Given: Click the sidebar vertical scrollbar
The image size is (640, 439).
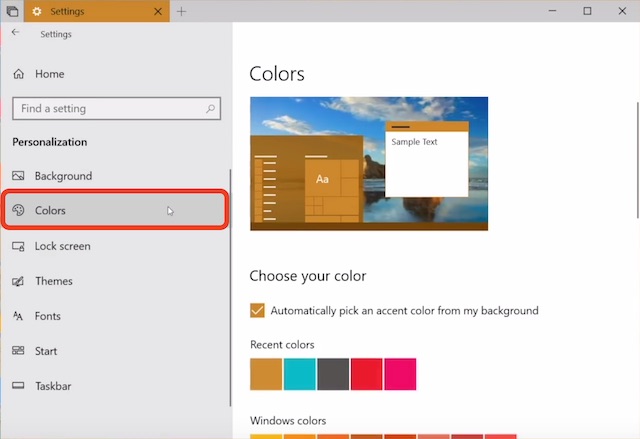Looking at the screenshot, I should (230, 288).
